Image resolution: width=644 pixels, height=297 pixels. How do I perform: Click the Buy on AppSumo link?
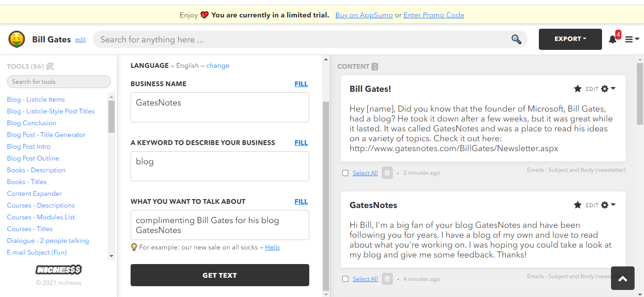pos(364,15)
